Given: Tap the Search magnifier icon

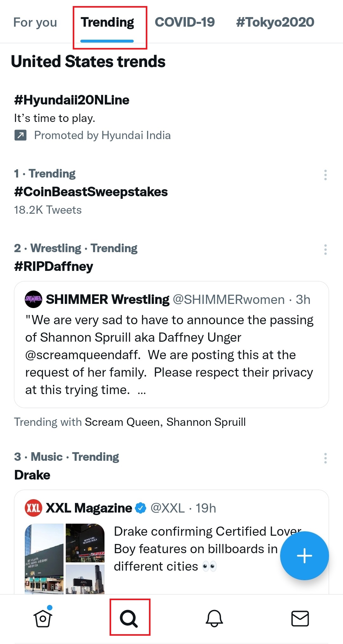Looking at the screenshot, I should [x=129, y=618].
